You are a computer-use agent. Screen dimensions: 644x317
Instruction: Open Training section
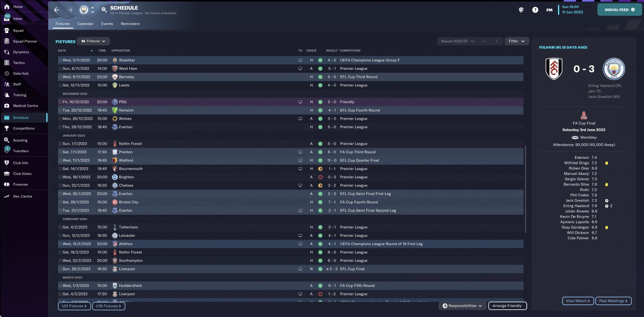(20, 95)
